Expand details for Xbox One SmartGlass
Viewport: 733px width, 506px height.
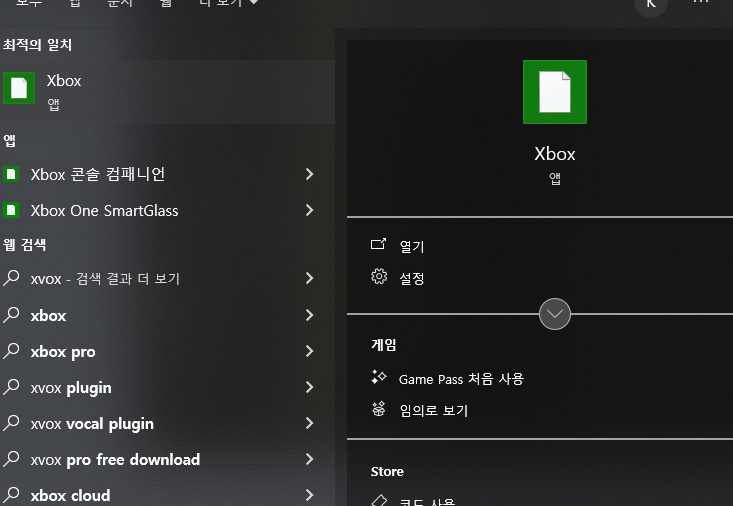(309, 210)
